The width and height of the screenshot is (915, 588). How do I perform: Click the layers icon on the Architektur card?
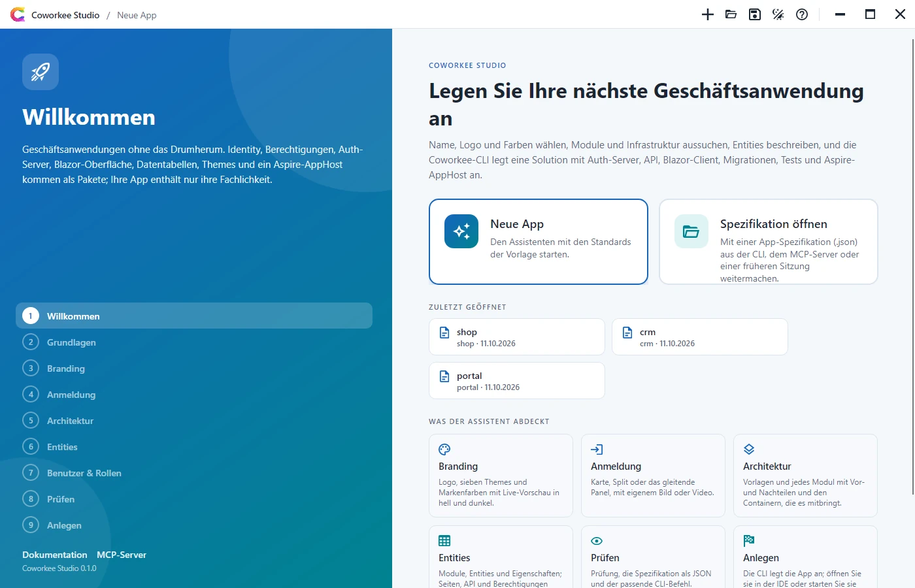click(749, 449)
